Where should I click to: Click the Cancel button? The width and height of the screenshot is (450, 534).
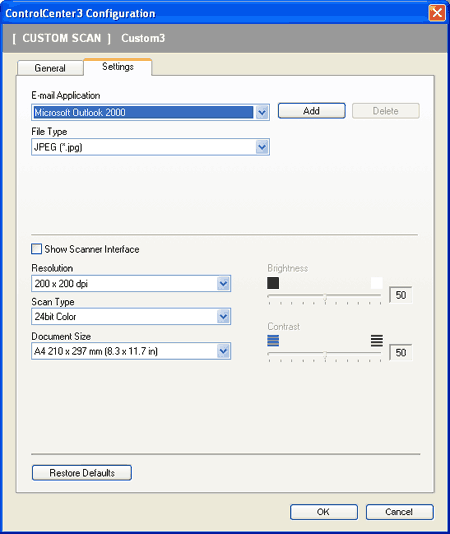click(400, 512)
